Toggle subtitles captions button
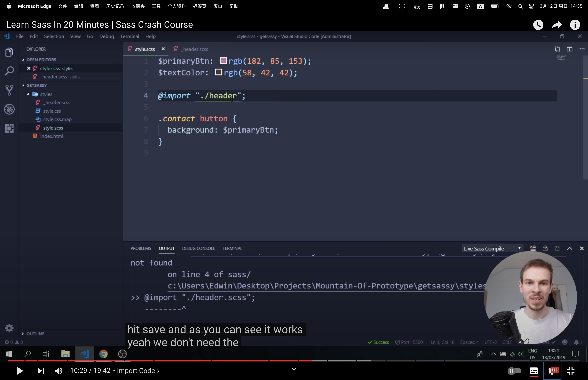Screen dimensions: 588x380 [534, 371]
